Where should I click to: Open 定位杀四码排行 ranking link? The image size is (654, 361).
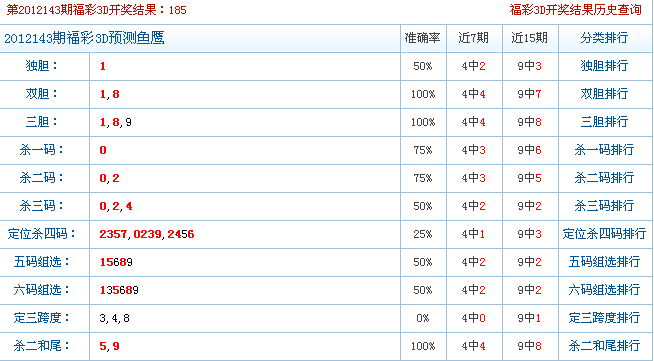point(604,233)
